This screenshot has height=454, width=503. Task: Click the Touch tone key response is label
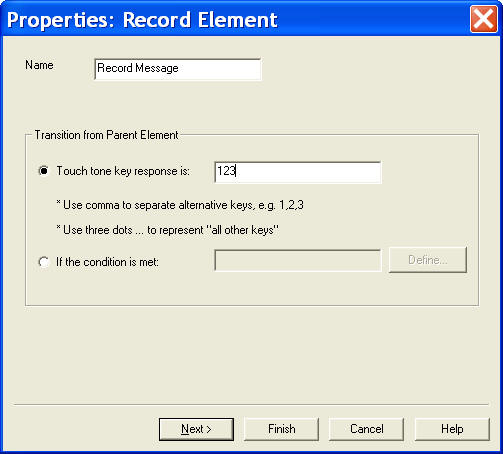pos(123,171)
